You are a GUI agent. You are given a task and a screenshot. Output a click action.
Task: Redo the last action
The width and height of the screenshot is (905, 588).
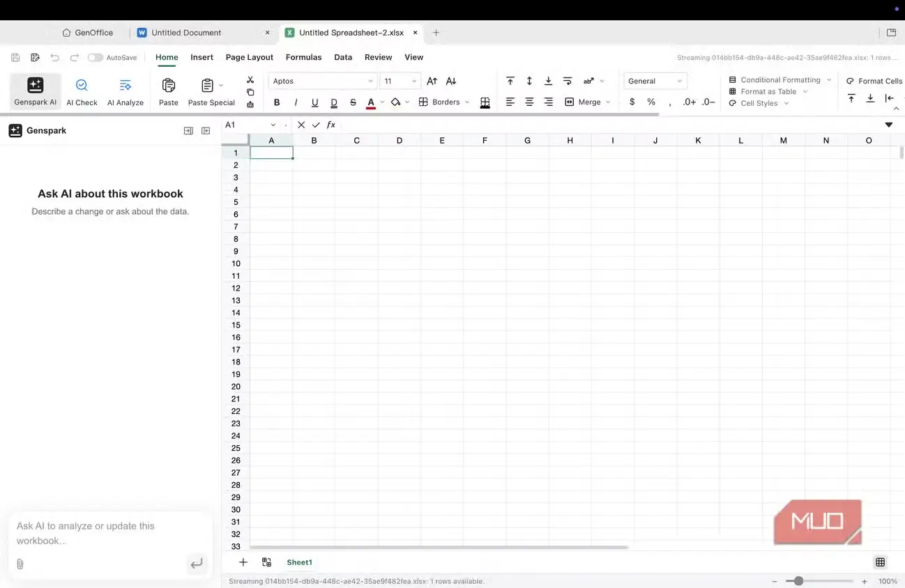point(74,58)
